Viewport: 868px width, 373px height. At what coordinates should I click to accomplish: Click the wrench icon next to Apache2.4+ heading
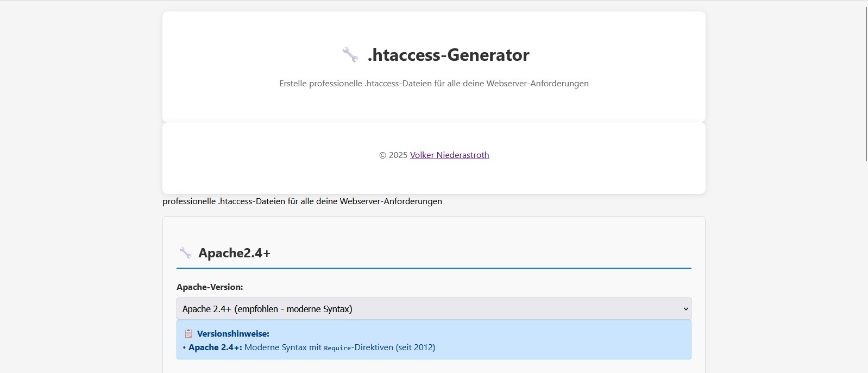[x=185, y=252]
